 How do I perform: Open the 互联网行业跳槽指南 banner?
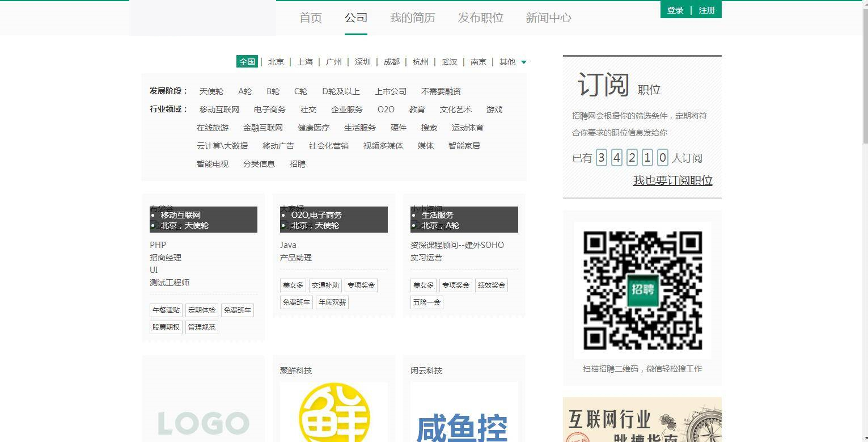(x=642, y=420)
